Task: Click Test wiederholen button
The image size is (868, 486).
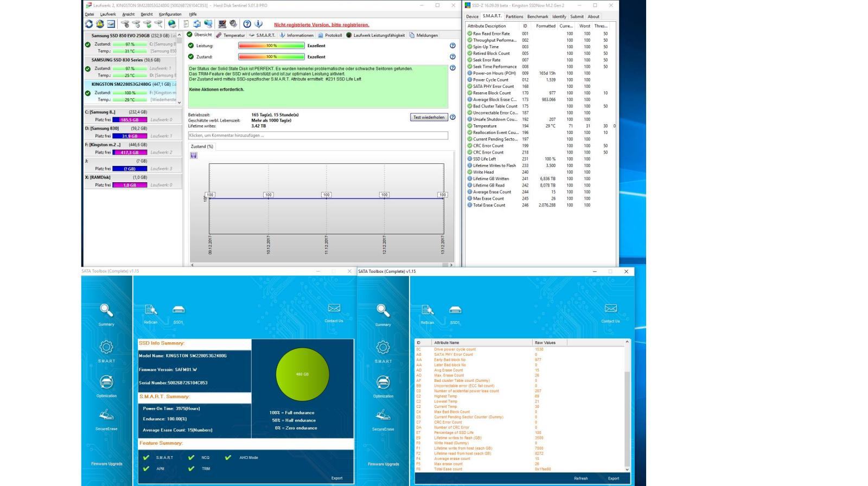Action: (429, 117)
